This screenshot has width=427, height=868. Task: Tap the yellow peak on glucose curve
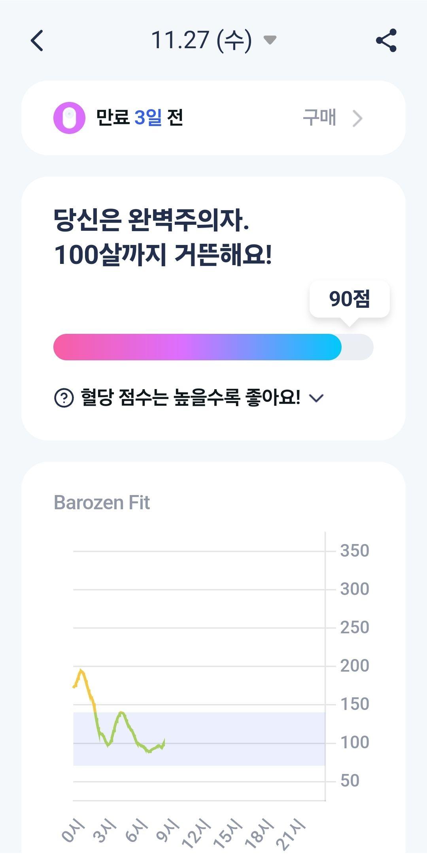81,670
